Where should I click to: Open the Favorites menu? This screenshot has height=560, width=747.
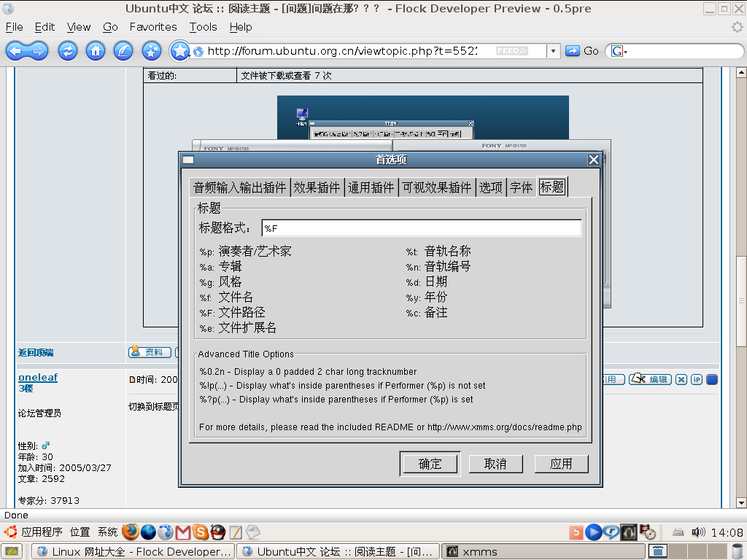point(153,27)
